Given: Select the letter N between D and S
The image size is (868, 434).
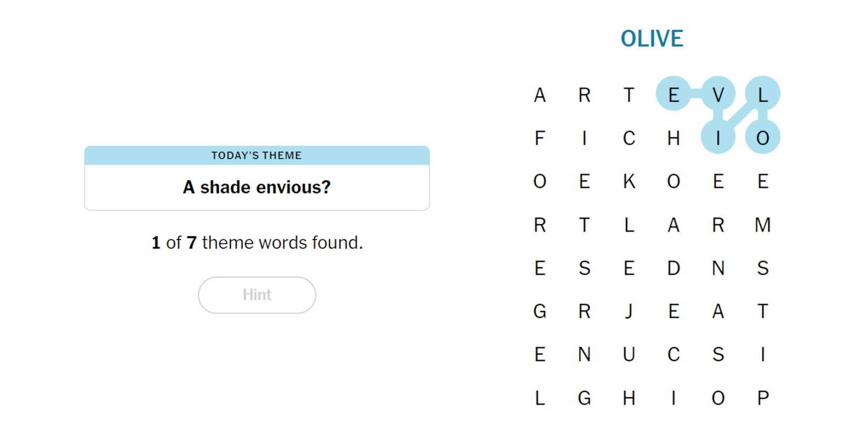Looking at the screenshot, I should click(718, 268).
